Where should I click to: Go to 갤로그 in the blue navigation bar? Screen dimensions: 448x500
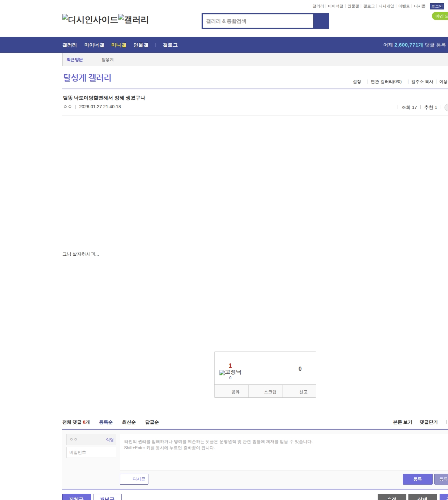click(170, 45)
